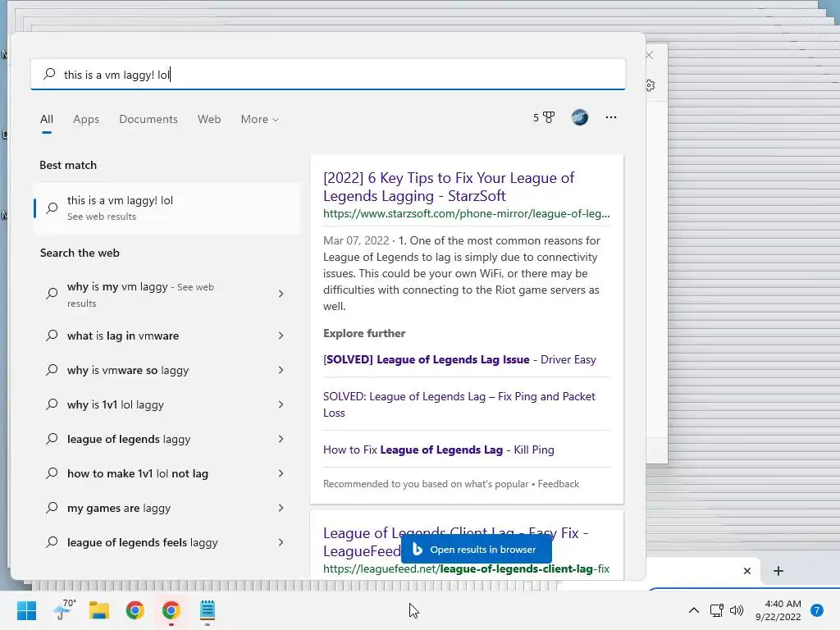The height and width of the screenshot is (630, 840).
Task: Click in the search text field
Action: coord(328,75)
